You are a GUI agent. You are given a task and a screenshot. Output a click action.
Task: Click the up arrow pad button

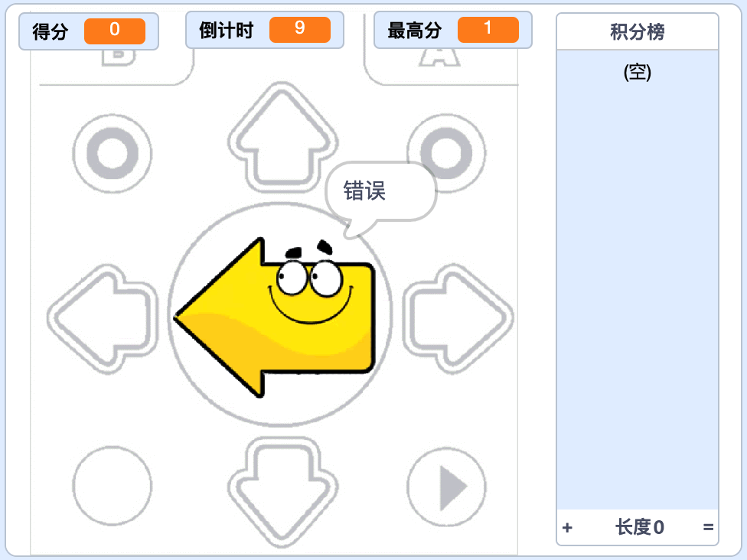coord(282,137)
